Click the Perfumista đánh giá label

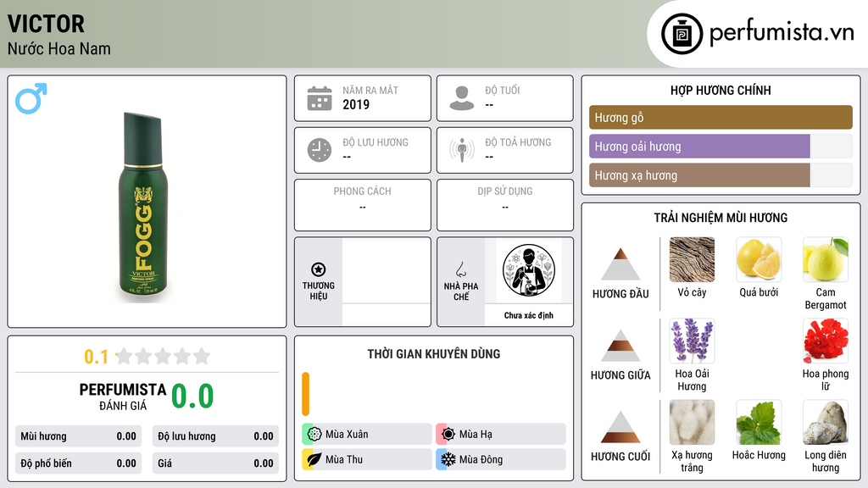pos(123,396)
